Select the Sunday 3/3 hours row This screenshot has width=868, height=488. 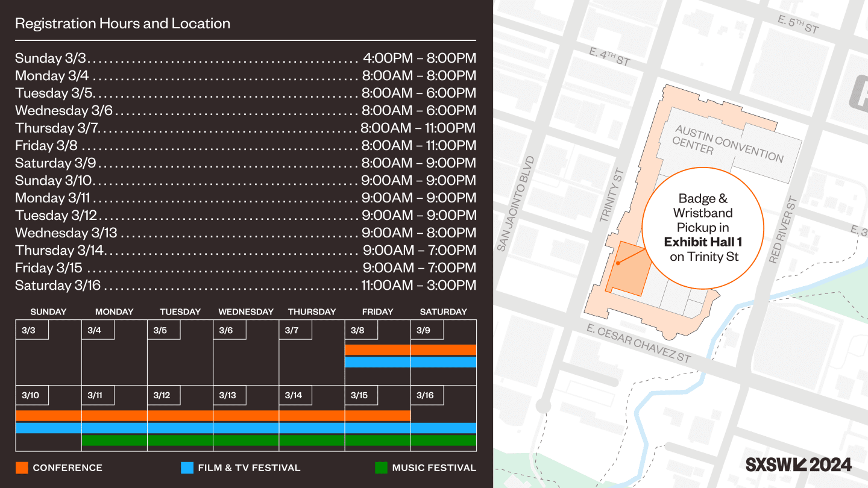click(x=245, y=58)
